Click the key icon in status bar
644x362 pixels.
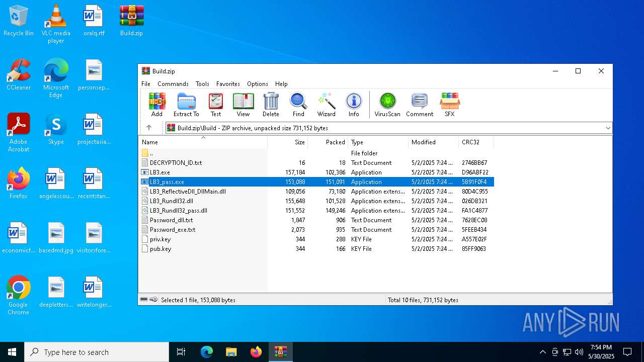pos(153,300)
